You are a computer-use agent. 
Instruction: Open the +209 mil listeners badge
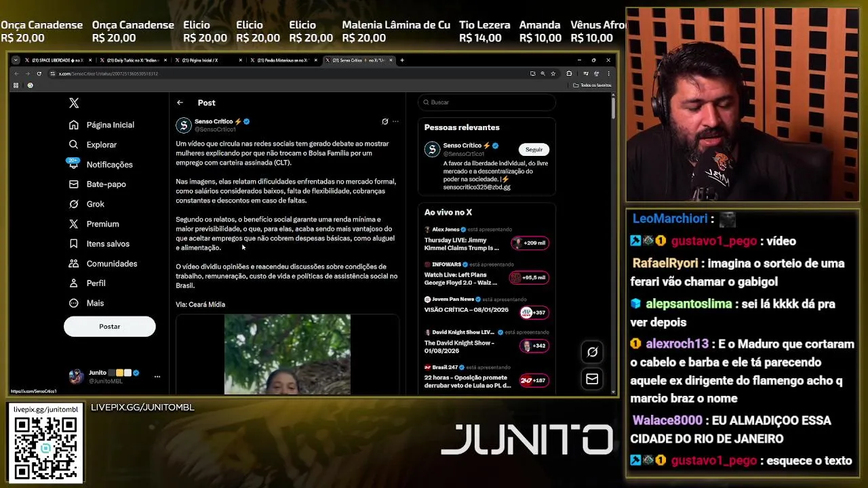pyautogui.click(x=530, y=243)
